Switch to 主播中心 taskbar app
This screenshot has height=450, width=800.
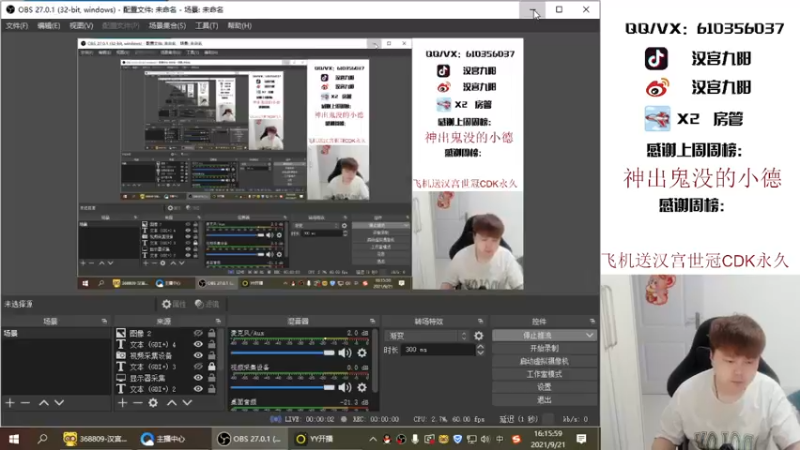click(x=163, y=439)
